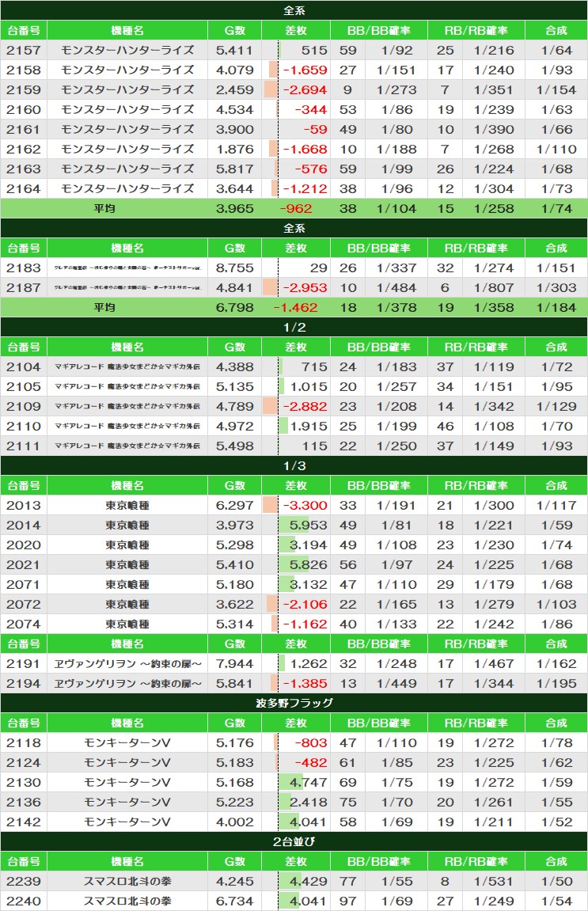
Task: Select the -1.462 average difference value
Action: (x=296, y=307)
